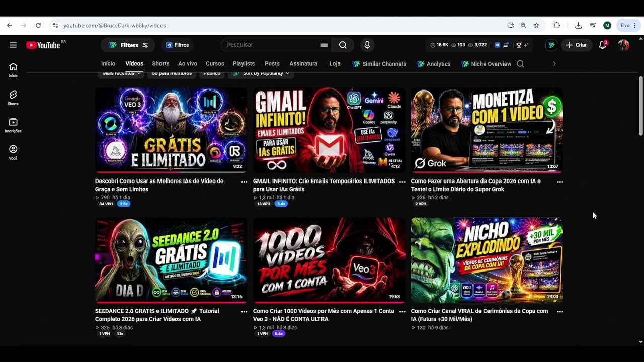This screenshot has width=644, height=362.
Task: Open title 'Como Criar 1000 Vídeos por Mês'
Action: coord(324,315)
